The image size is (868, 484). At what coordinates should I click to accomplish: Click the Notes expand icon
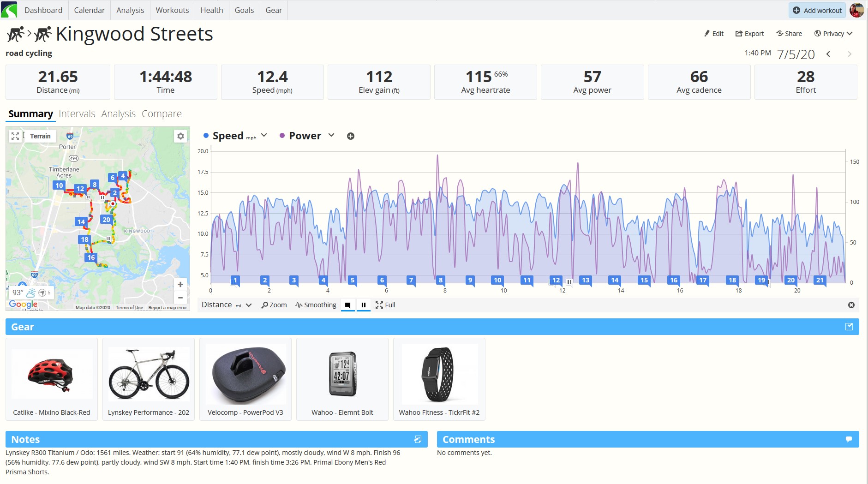(418, 439)
